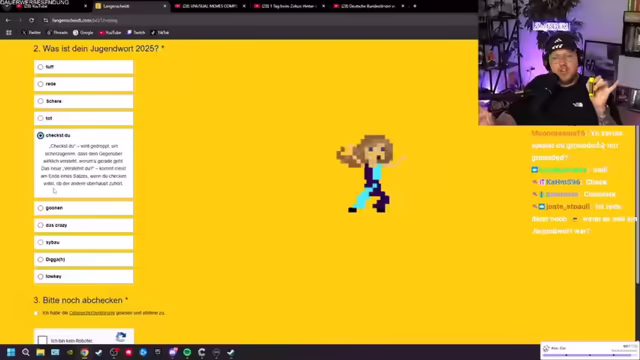Open the bookmarks apps grid icon
The image size is (640, 360).
point(9,33)
